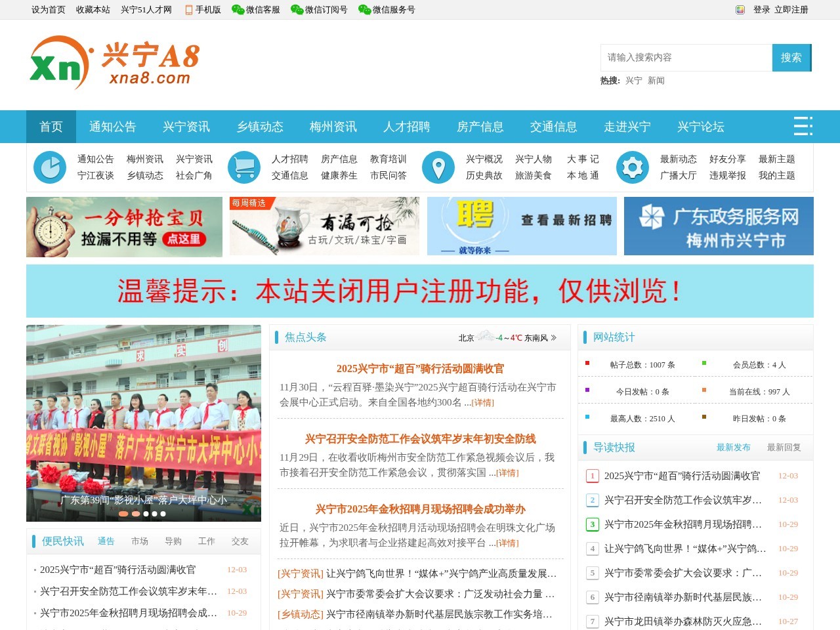840x630 pixels.
Task: Click the clock icon beside 通知公告
Action: 50,167
